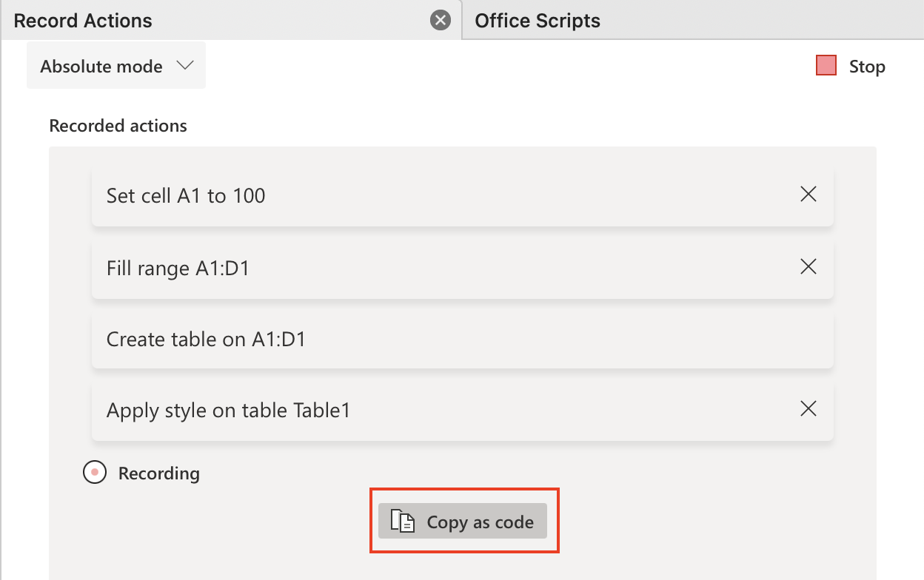Click the recording dot indicator icon
Screen dimensions: 924x580
pos(95,473)
